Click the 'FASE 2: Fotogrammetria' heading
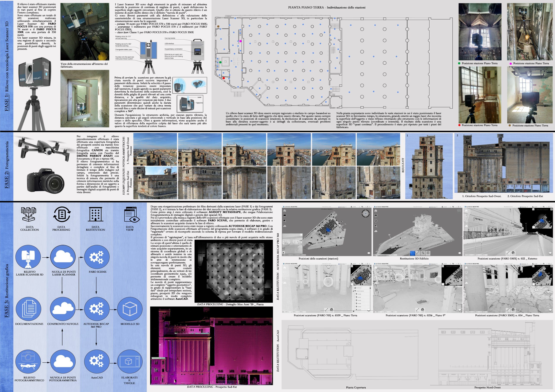Screen dimensions: 555x392 (x=7, y=165)
